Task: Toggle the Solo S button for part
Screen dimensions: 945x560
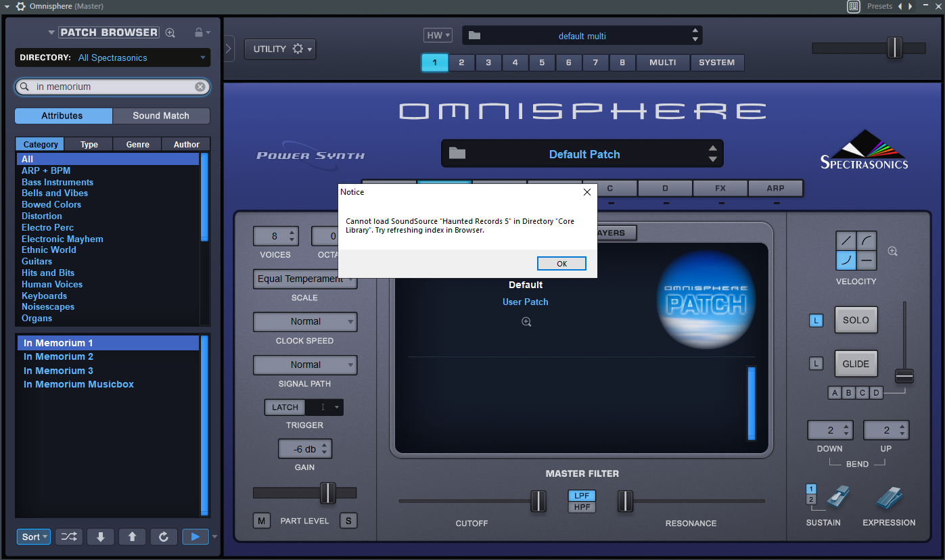Action: click(x=348, y=521)
